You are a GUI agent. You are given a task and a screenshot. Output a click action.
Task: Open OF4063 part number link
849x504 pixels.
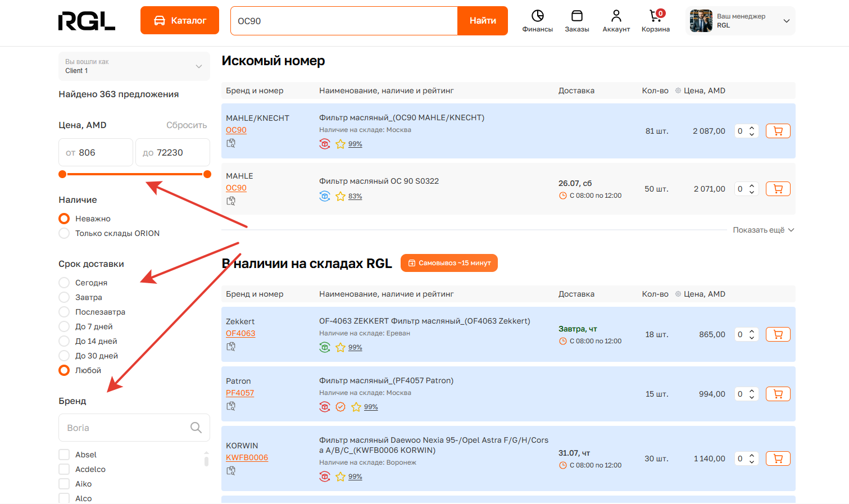240,333
